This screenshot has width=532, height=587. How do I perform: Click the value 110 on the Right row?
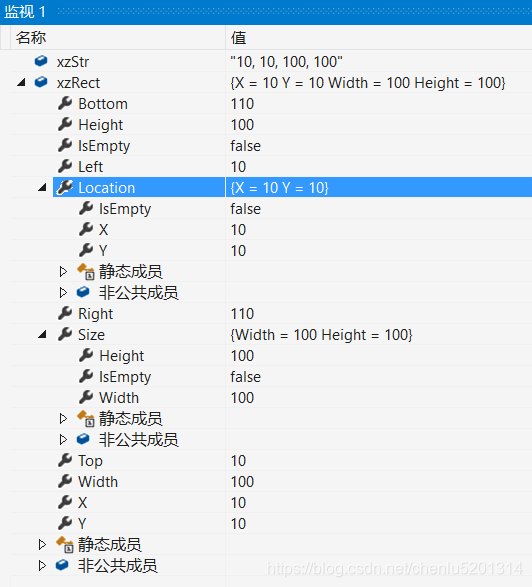242,314
